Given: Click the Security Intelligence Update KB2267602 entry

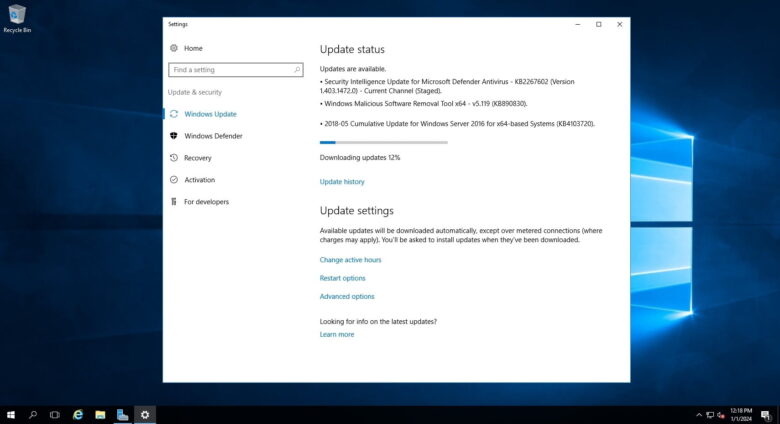Looking at the screenshot, I should (x=447, y=86).
